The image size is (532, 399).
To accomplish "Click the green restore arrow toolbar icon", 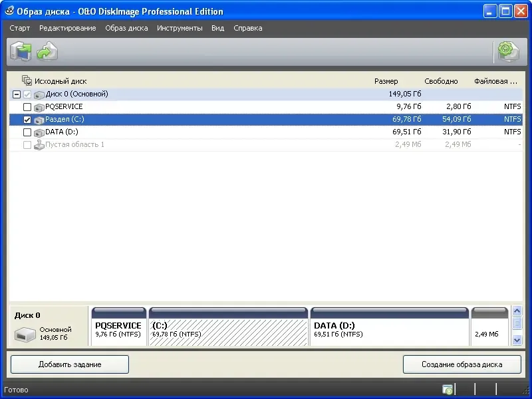I will pyautogui.click(x=47, y=52).
